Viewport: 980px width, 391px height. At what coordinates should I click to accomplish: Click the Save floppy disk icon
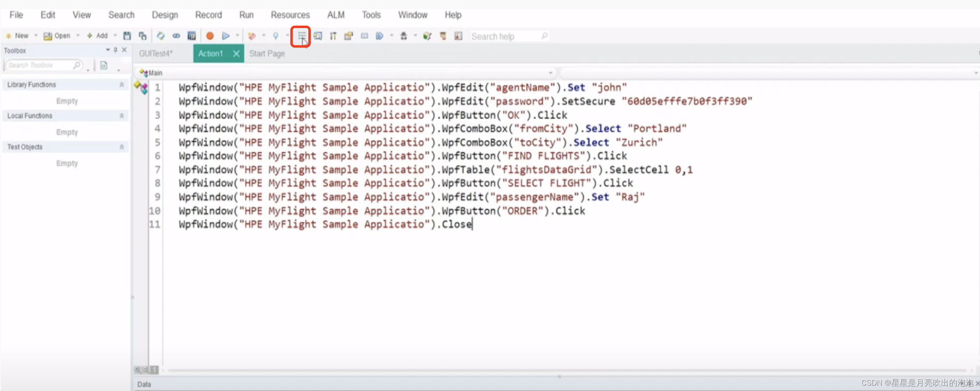coord(127,36)
